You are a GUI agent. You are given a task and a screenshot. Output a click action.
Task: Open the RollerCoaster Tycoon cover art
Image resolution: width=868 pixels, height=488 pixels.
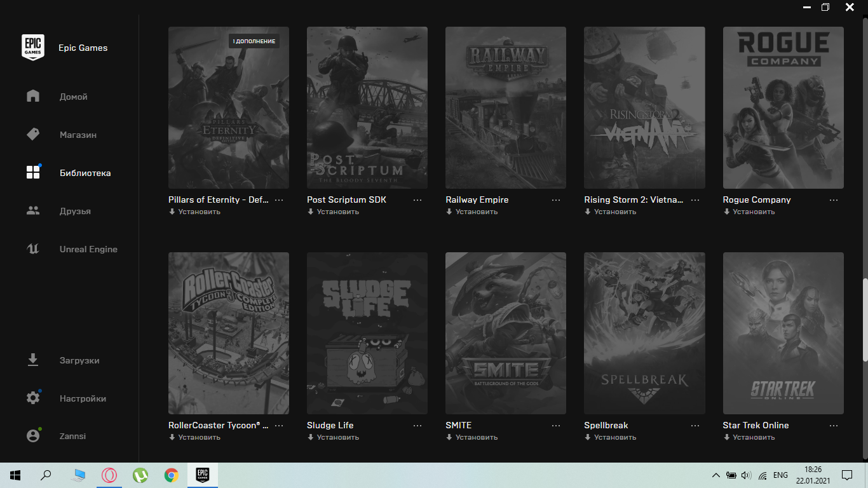click(x=229, y=333)
